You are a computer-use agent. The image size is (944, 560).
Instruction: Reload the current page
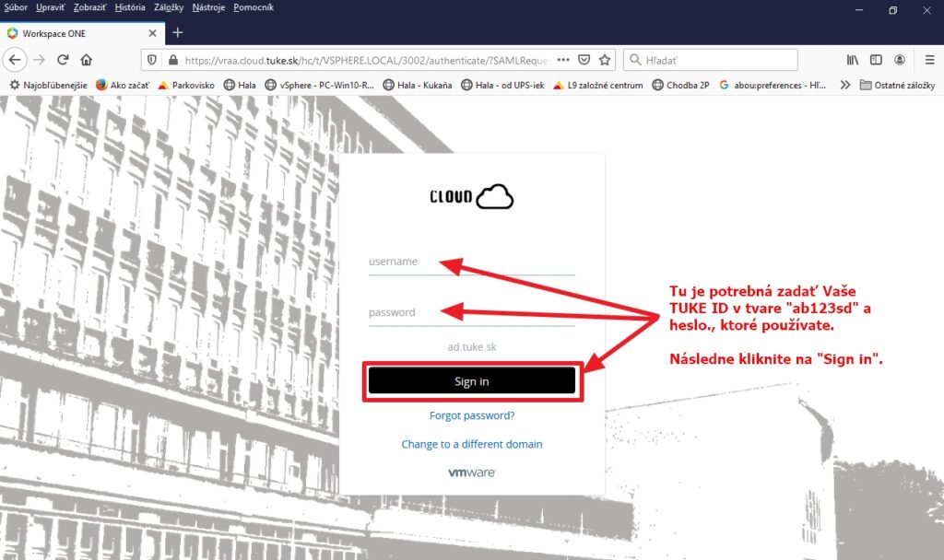click(x=63, y=60)
